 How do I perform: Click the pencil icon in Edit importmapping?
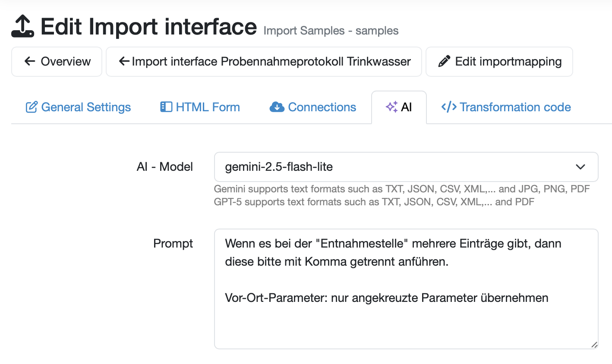pyautogui.click(x=444, y=61)
